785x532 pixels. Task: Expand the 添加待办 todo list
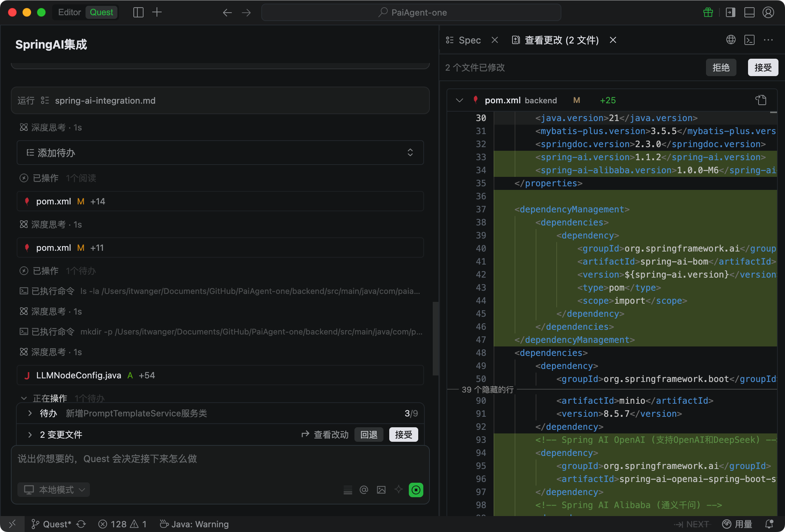410,153
